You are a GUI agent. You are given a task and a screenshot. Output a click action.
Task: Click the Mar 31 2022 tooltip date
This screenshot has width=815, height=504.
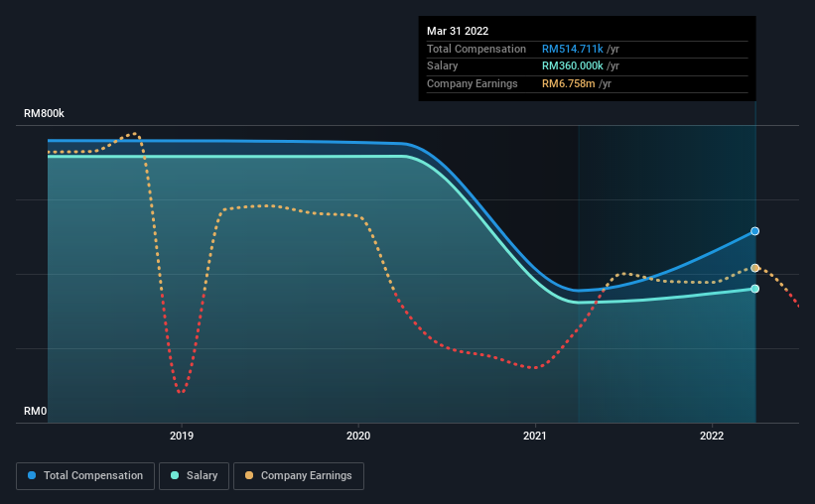point(458,31)
